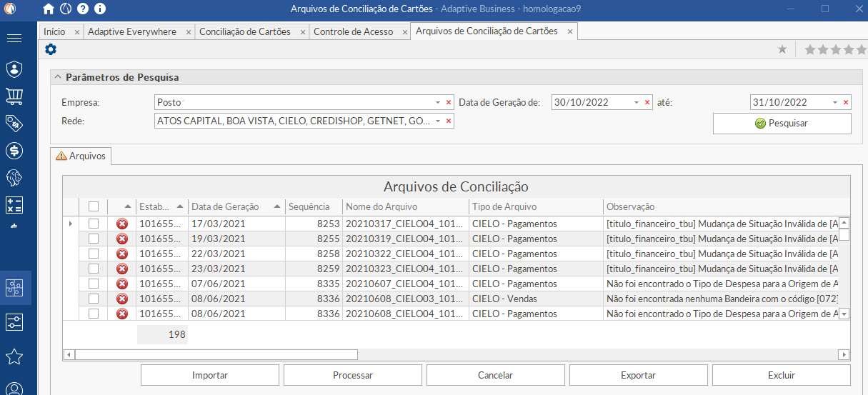Expand the Empresa dropdown
Image resolution: width=868 pixels, height=395 pixels.
438,103
